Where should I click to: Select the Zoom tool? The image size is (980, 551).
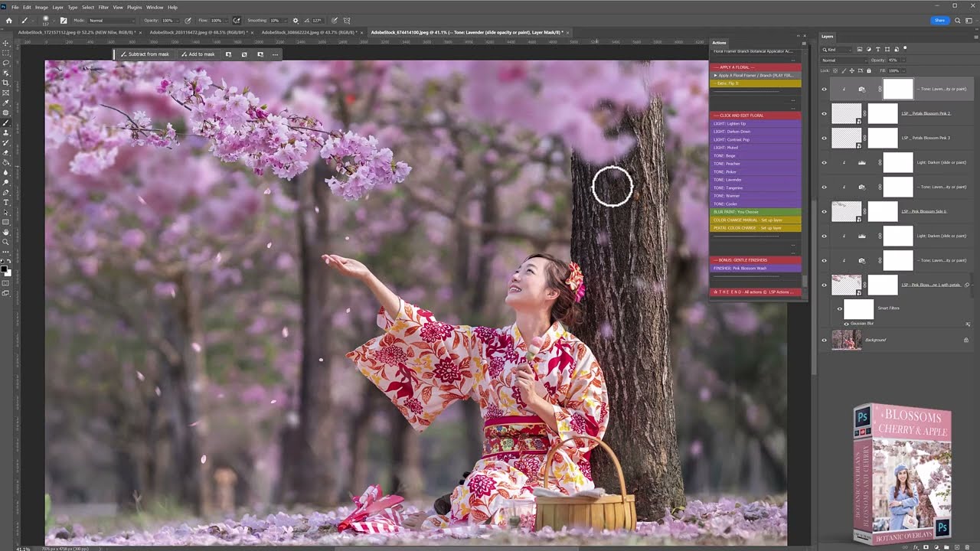point(6,242)
